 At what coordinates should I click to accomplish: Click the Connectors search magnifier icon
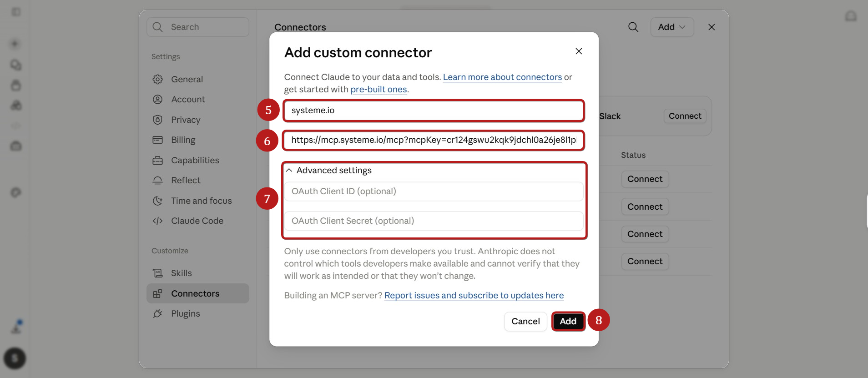633,27
